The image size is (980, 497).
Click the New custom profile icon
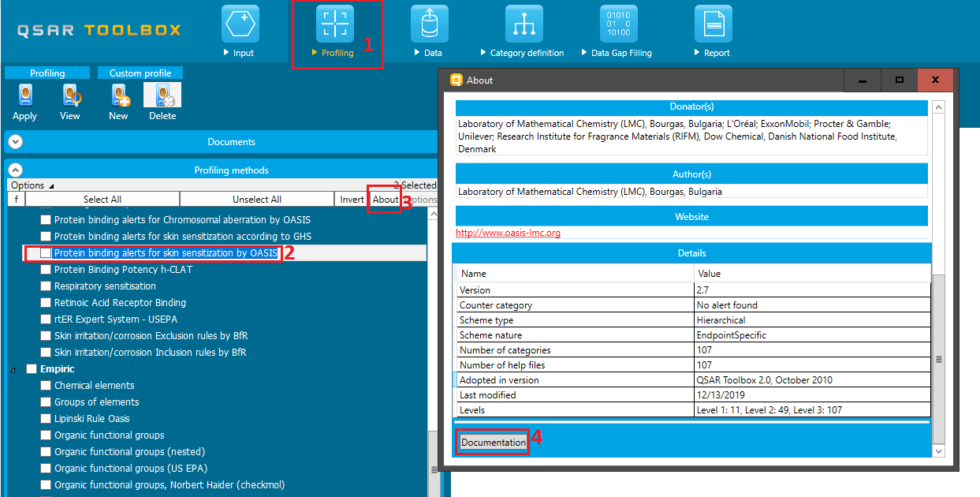pyautogui.click(x=118, y=95)
